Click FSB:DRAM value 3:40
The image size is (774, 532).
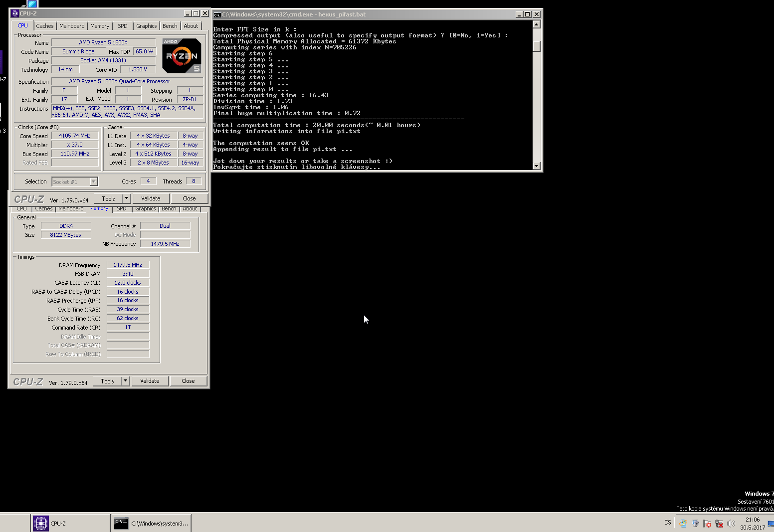click(x=128, y=274)
